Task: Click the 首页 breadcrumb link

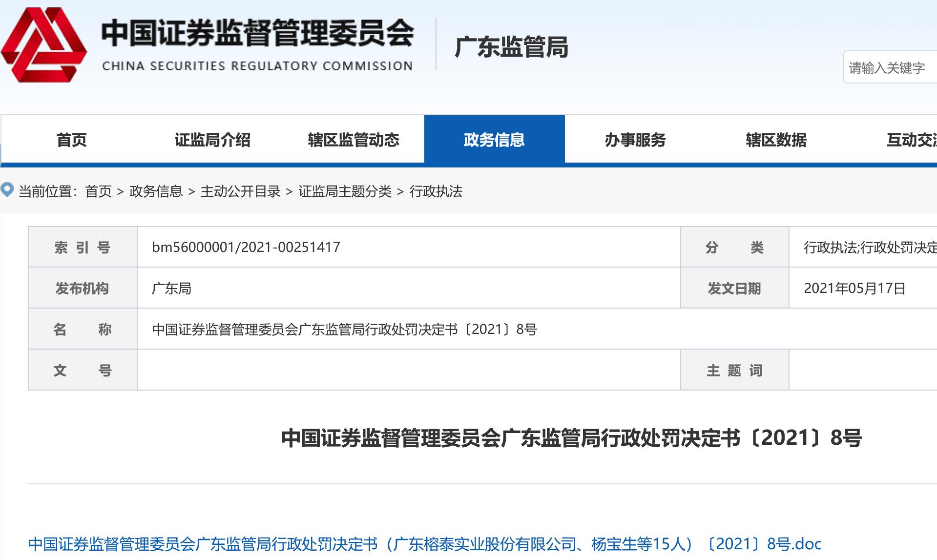Action: click(99, 191)
